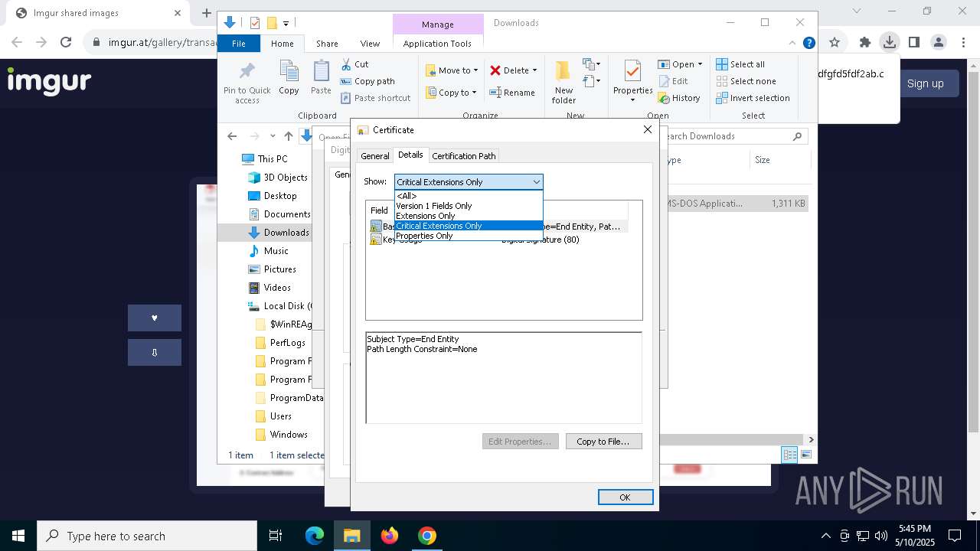Click the imgur heart favorite button
Screen dimensions: 980x551
[x=155, y=318]
